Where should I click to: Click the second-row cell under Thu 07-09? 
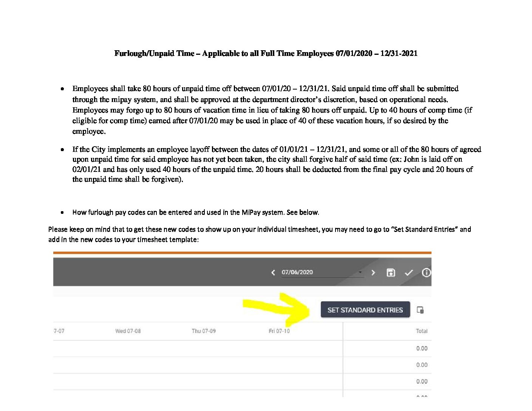(204, 365)
